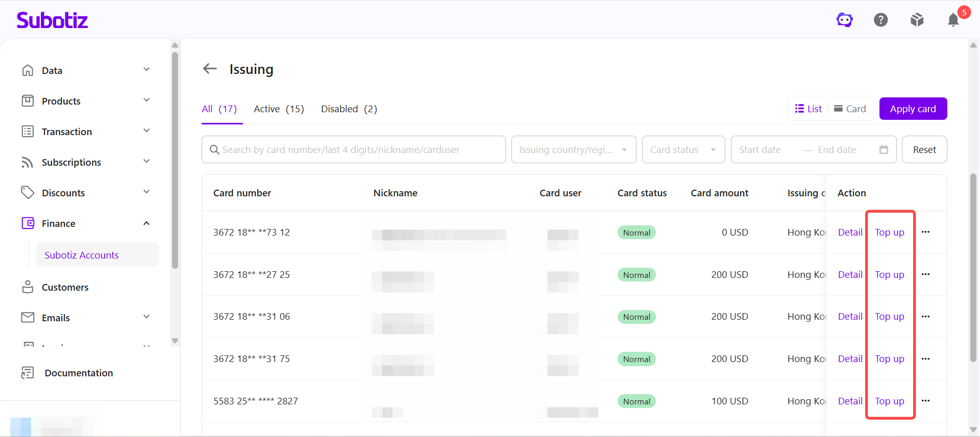The image size is (980, 437).
Task: Open Detail for card 3672 18** **31 06
Action: (x=850, y=317)
